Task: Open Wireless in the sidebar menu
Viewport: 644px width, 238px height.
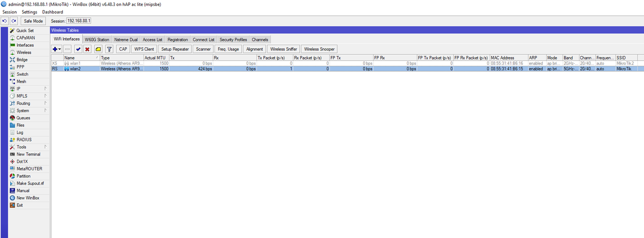Action: (x=24, y=52)
